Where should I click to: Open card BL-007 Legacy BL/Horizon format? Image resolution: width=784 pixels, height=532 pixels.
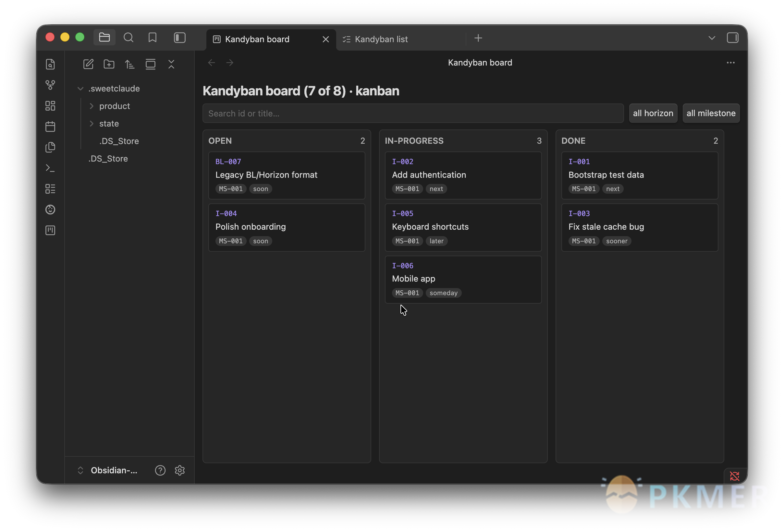coord(287,175)
